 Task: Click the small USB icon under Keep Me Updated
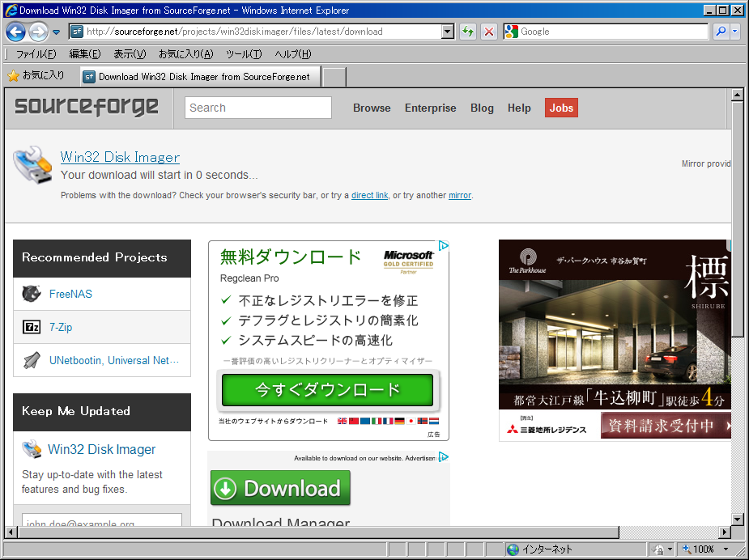32,449
